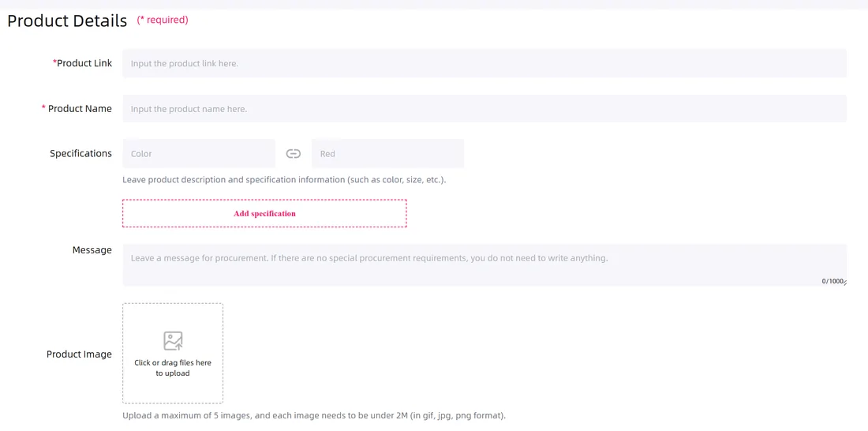
Task: Click the 'Product Image' label
Action: 79,354
